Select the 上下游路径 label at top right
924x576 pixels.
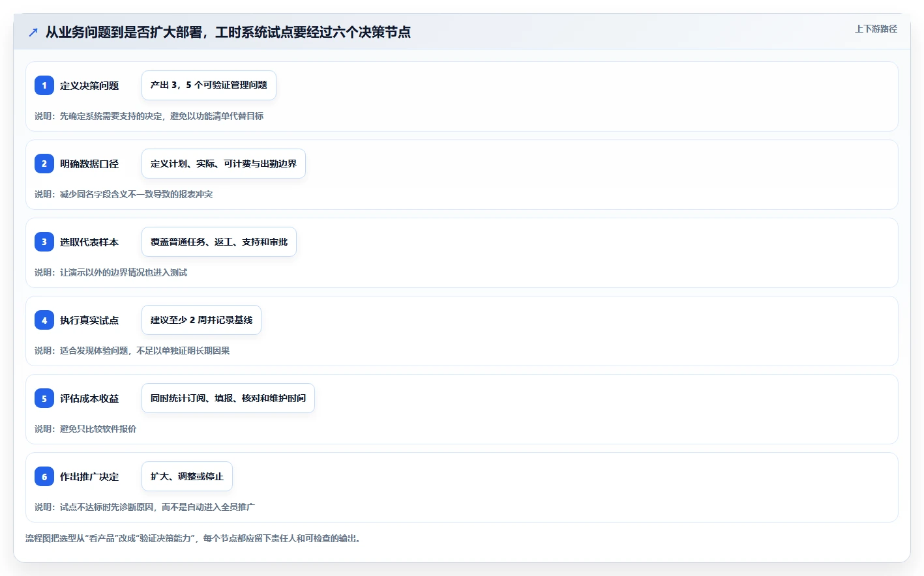coord(876,29)
